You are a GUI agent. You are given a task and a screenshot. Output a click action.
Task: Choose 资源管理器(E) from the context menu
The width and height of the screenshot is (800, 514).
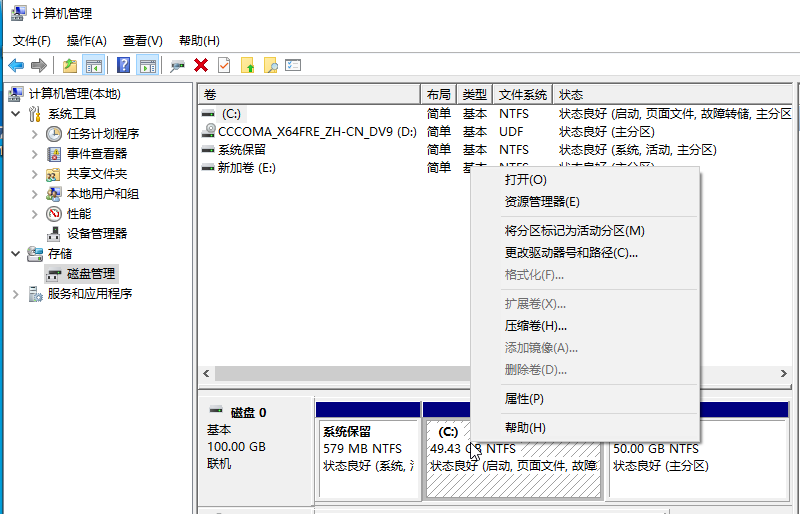coord(585,202)
